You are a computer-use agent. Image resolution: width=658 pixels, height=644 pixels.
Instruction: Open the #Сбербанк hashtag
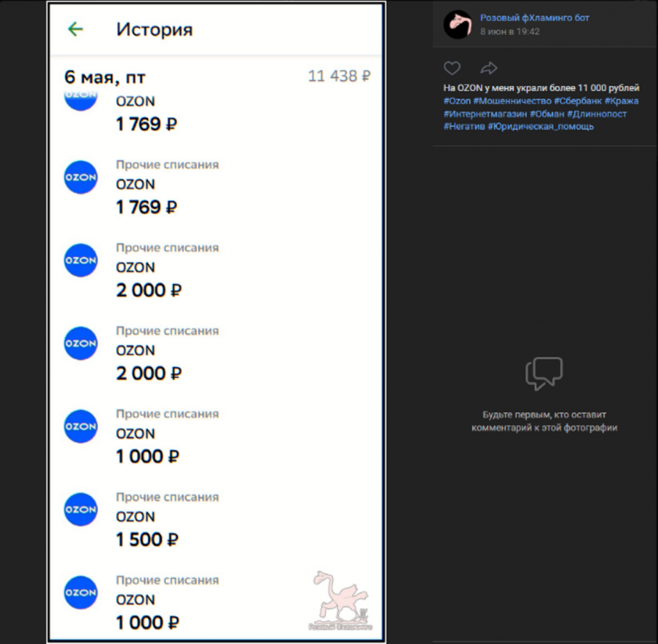(577, 101)
